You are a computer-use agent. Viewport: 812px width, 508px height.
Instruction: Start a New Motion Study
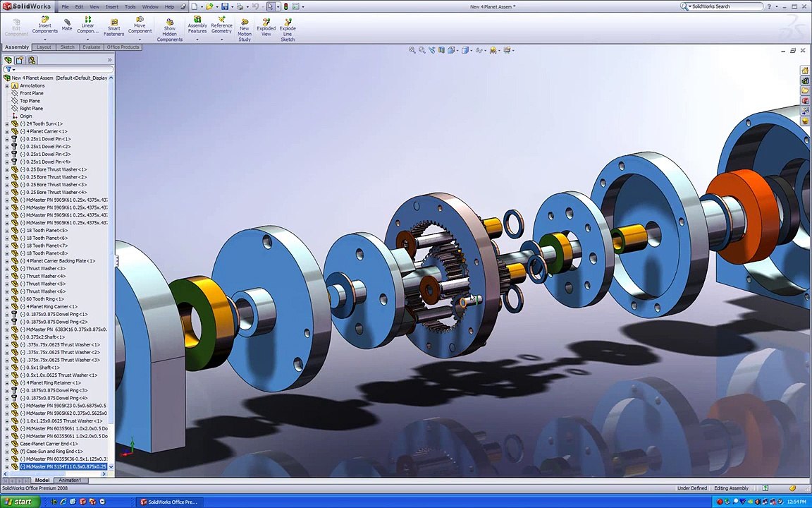point(245,30)
